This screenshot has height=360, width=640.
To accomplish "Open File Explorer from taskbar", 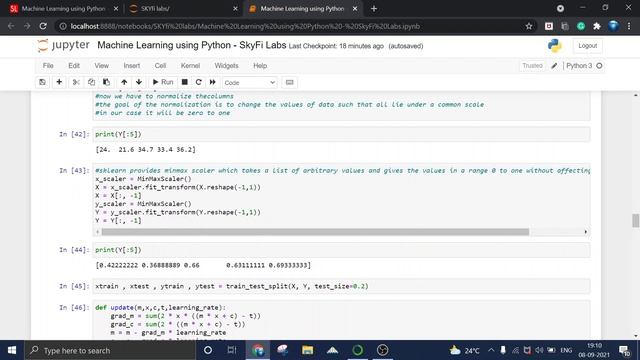I will click(x=307, y=350).
